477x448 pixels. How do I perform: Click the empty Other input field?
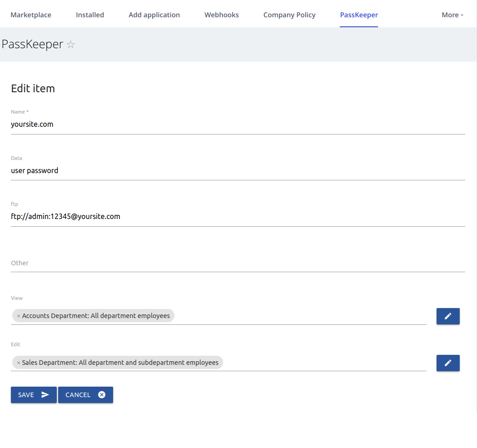click(238, 263)
